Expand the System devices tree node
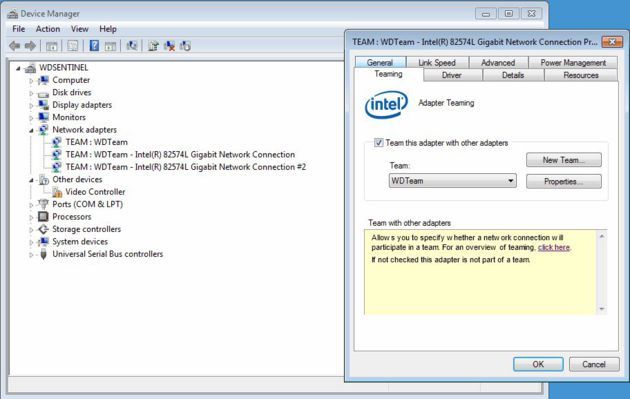This screenshot has height=399, width=630. [x=31, y=242]
